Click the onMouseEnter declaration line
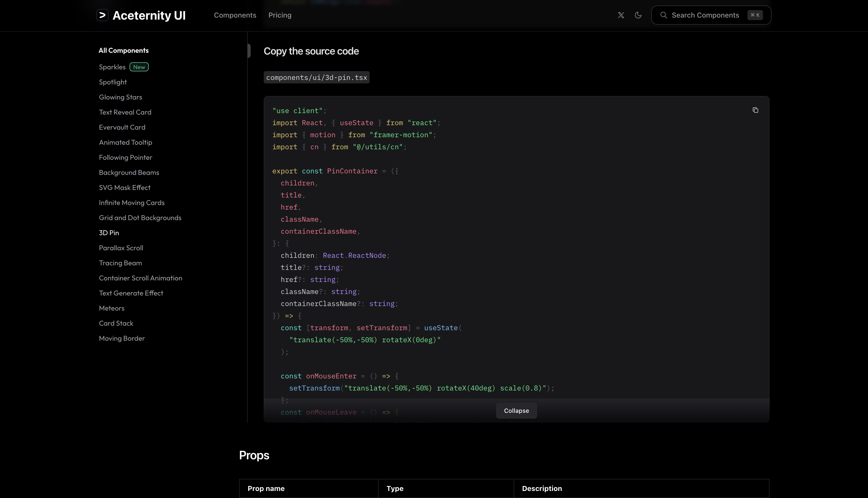Screen dimensions: 868x498 (x=340, y=376)
